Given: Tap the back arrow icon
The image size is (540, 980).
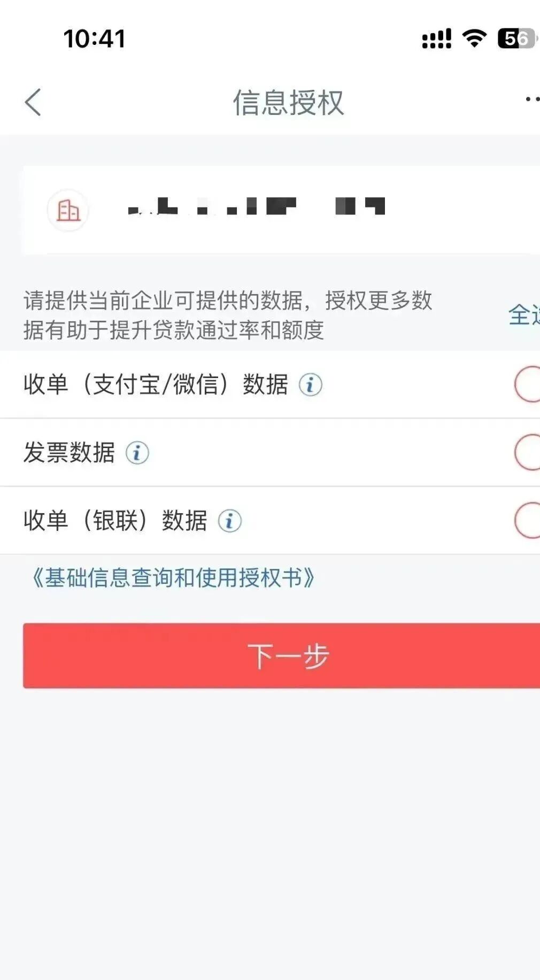Looking at the screenshot, I should (33, 102).
